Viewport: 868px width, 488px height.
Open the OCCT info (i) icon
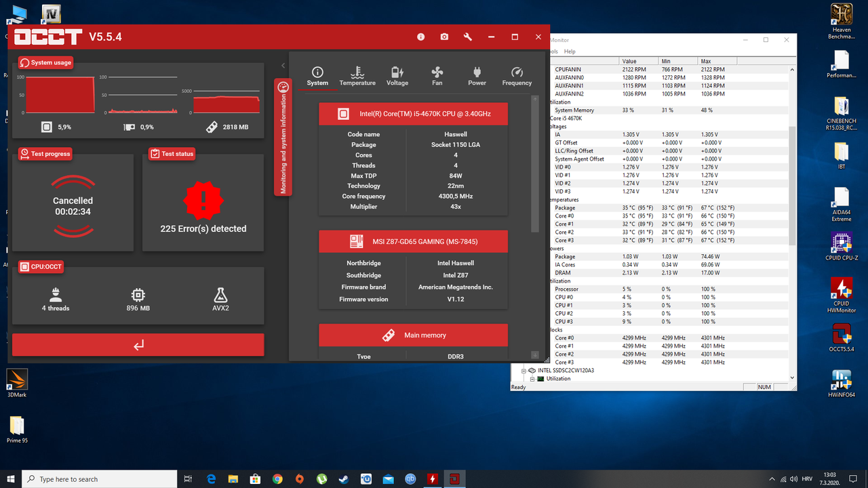420,37
